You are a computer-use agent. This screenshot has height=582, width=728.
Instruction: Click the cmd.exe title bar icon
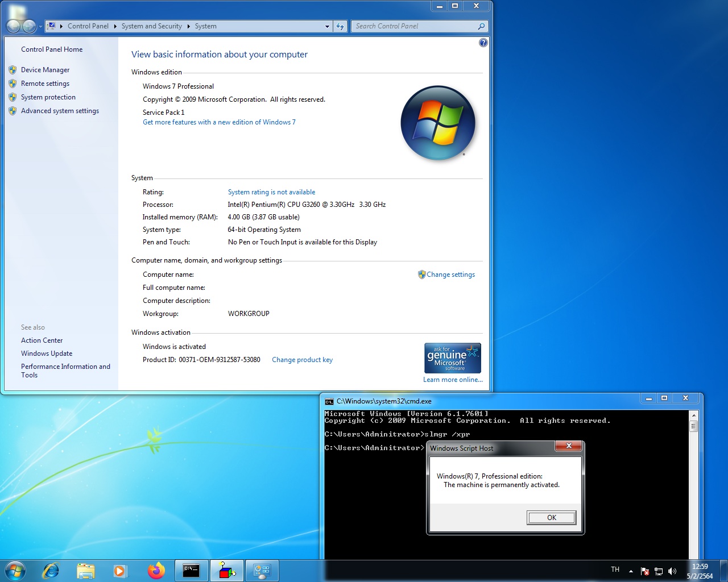[x=329, y=401]
